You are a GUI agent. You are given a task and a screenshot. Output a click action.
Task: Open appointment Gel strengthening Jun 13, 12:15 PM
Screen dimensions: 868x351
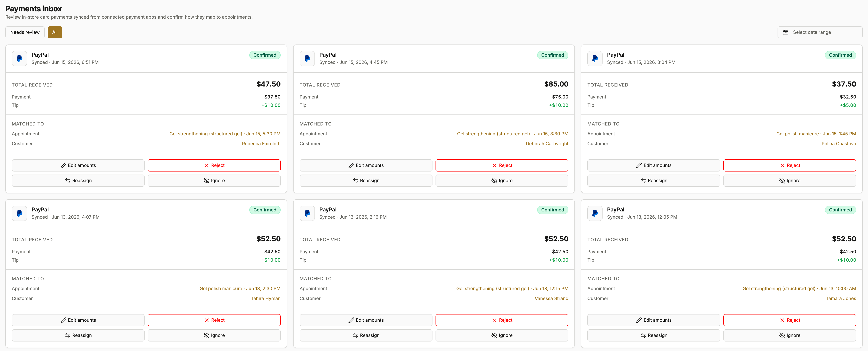tap(512, 289)
